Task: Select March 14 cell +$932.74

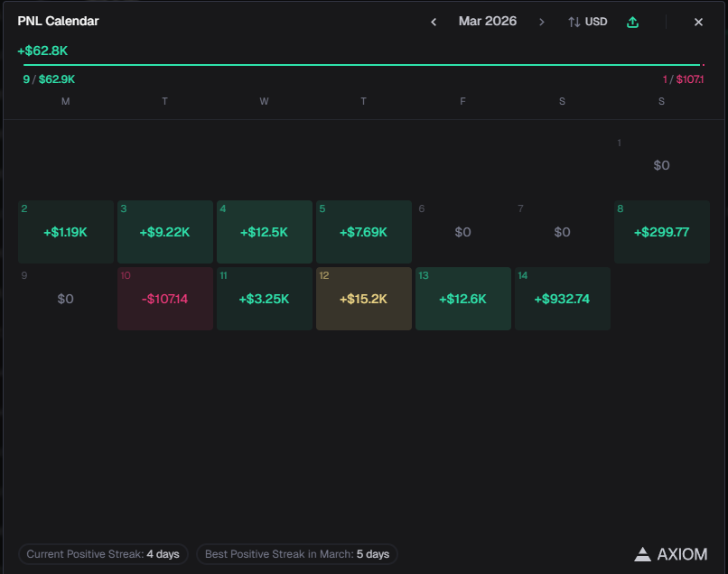Action: [562, 299]
